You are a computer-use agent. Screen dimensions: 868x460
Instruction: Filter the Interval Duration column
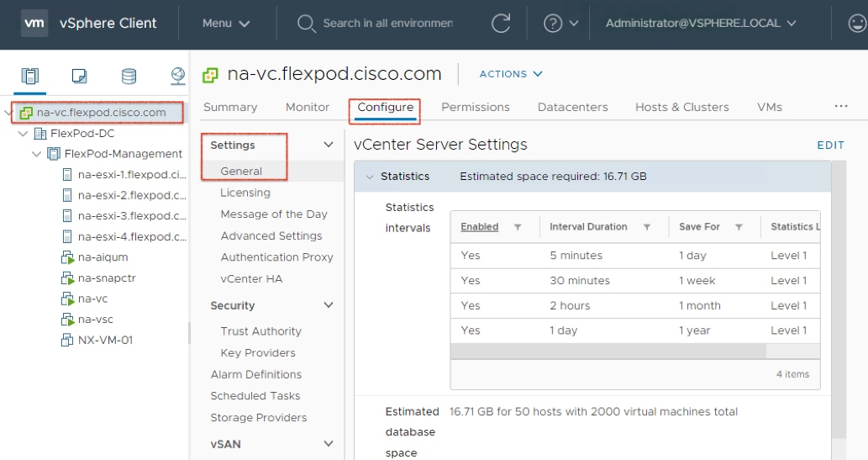pos(646,227)
